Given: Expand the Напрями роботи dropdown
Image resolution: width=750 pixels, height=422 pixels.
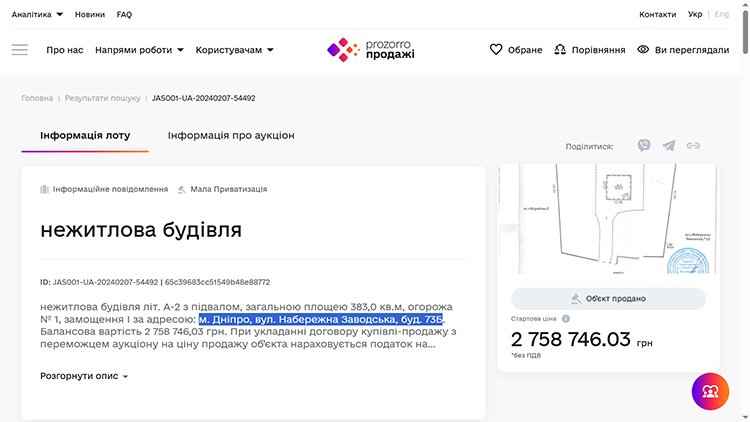Looking at the screenshot, I should click(x=139, y=50).
